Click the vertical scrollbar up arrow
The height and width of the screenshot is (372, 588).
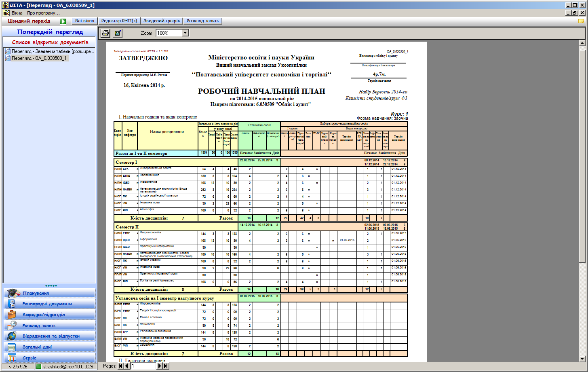coord(582,43)
